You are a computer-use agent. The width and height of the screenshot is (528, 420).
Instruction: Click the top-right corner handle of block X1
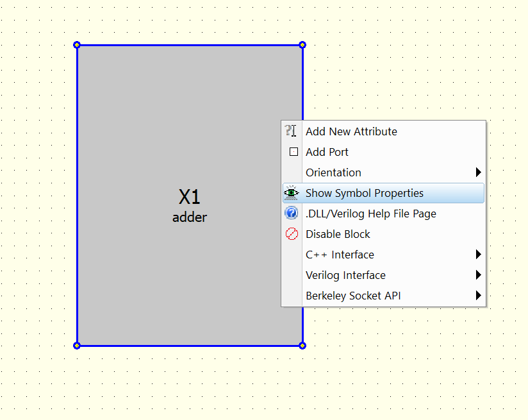point(302,45)
